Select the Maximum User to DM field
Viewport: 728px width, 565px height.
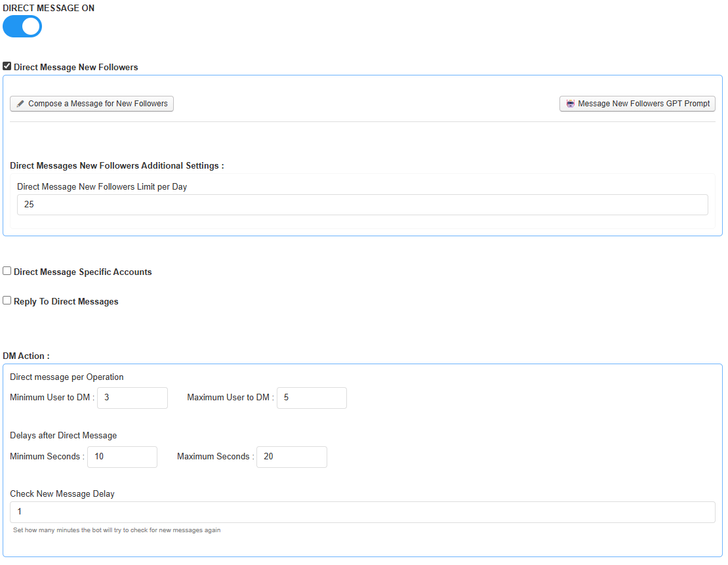[x=312, y=398]
